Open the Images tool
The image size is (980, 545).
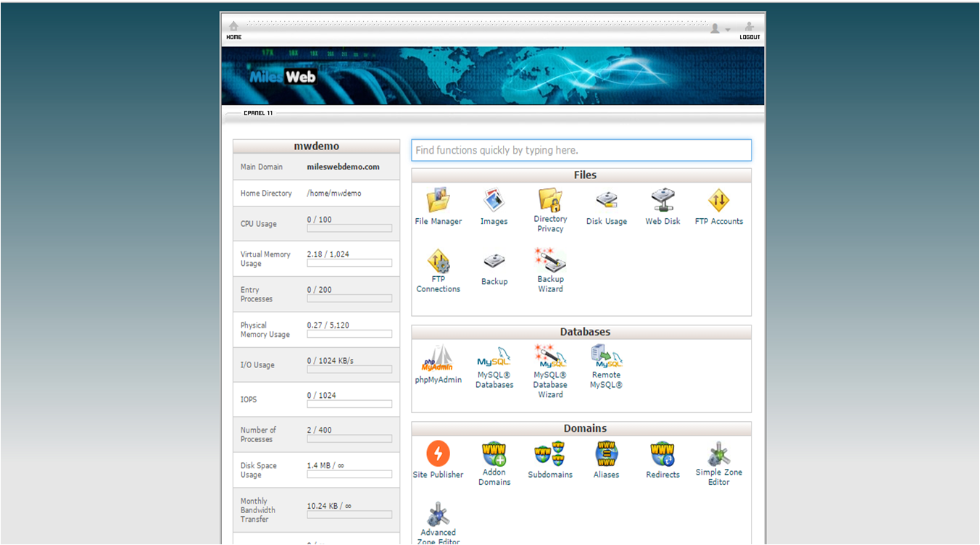coord(494,200)
